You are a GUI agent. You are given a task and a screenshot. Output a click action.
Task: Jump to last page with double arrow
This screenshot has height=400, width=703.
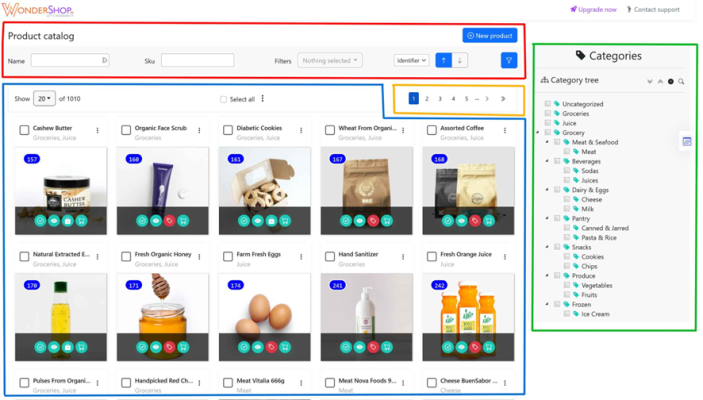tap(503, 99)
